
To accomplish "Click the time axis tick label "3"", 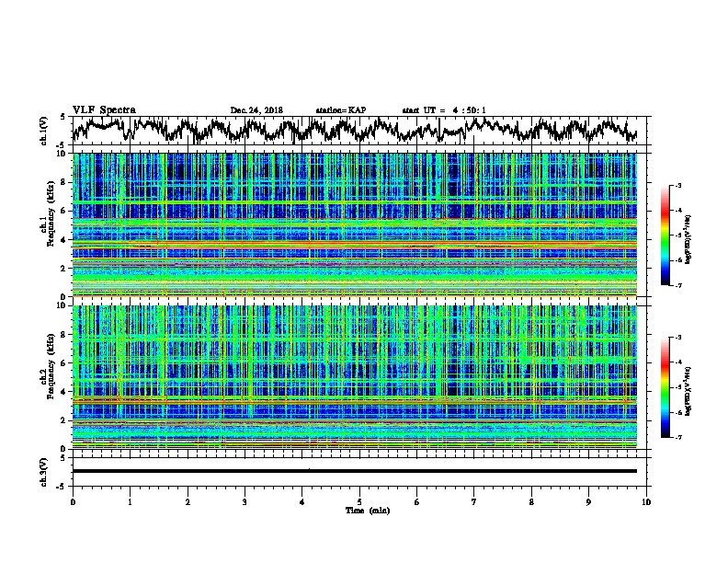I will click(x=245, y=502).
